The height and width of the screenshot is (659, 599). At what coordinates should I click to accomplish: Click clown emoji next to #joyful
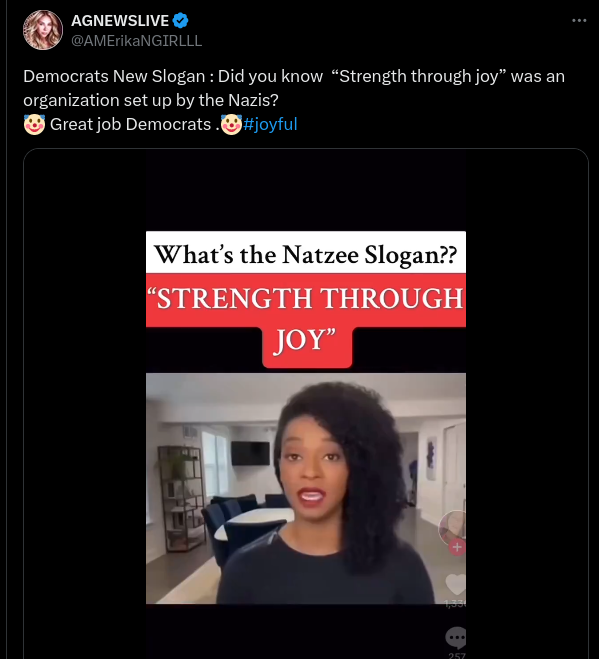(x=231, y=124)
